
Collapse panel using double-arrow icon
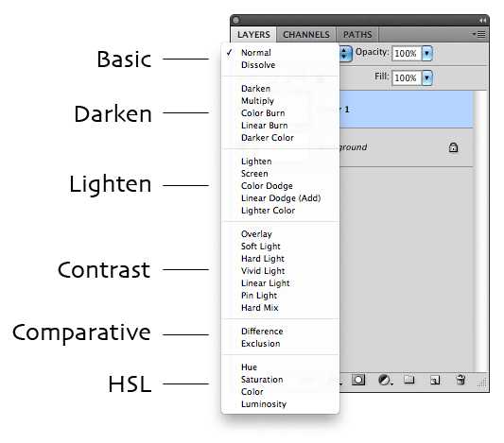tap(482, 20)
